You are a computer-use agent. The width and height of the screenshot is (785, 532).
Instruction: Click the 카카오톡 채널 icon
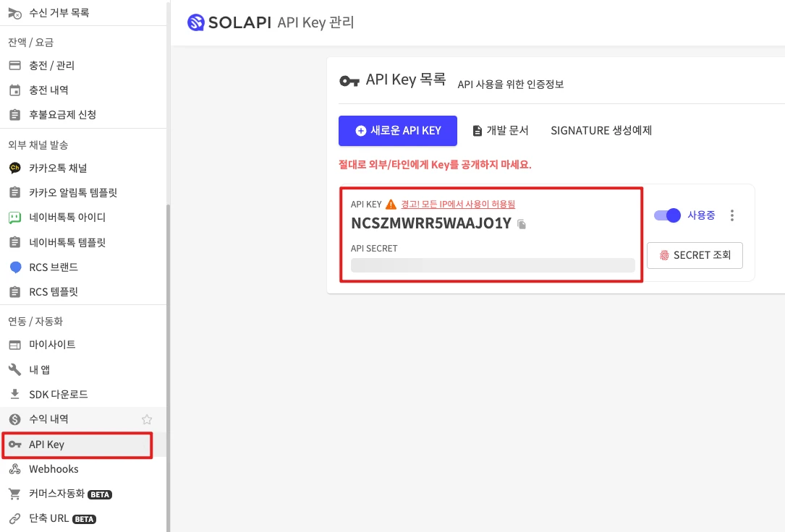14,168
